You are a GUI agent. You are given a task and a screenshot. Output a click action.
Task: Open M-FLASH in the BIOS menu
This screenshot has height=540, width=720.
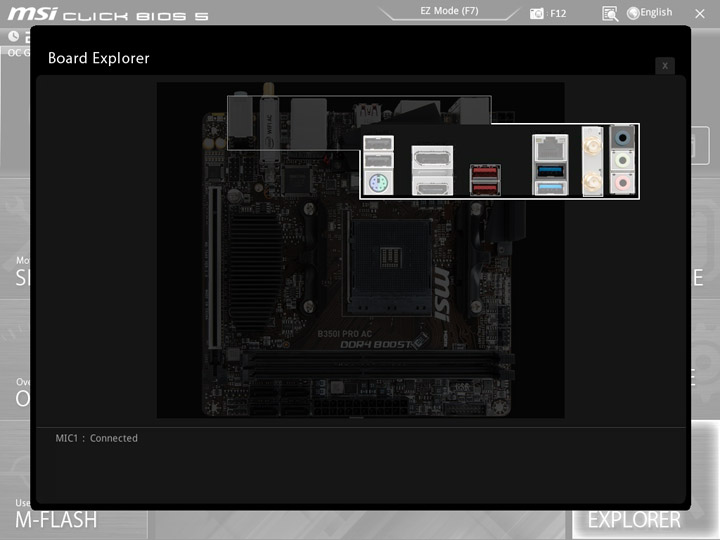(56, 520)
